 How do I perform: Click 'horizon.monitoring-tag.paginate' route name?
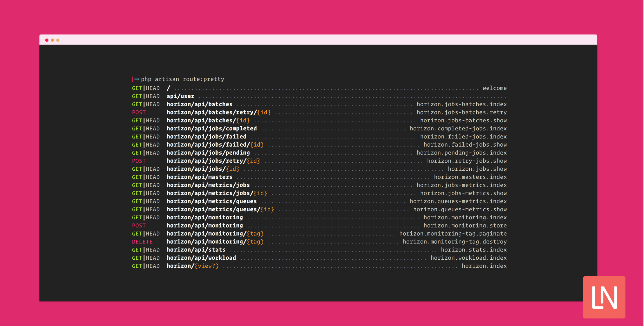tap(453, 234)
